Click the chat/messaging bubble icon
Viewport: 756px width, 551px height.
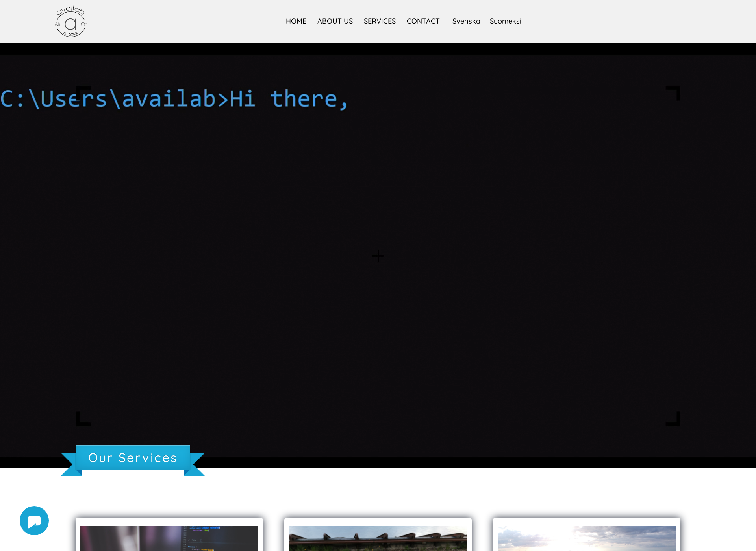click(34, 520)
